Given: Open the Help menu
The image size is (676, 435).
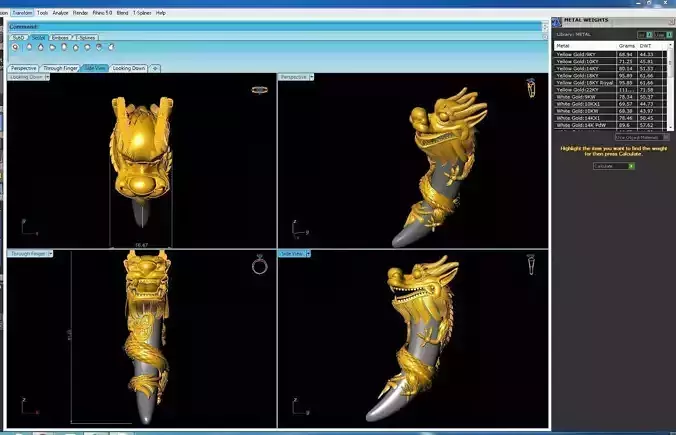Looking at the screenshot, I should tap(161, 13).
